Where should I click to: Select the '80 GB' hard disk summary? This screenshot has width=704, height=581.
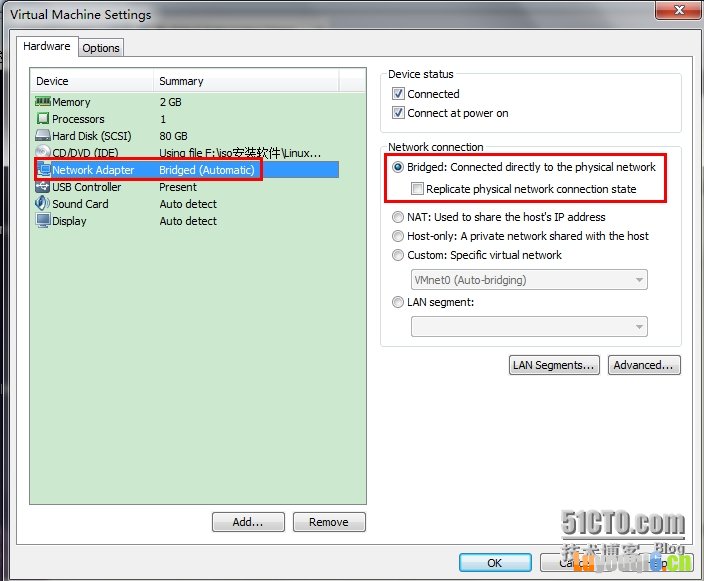[173, 136]
